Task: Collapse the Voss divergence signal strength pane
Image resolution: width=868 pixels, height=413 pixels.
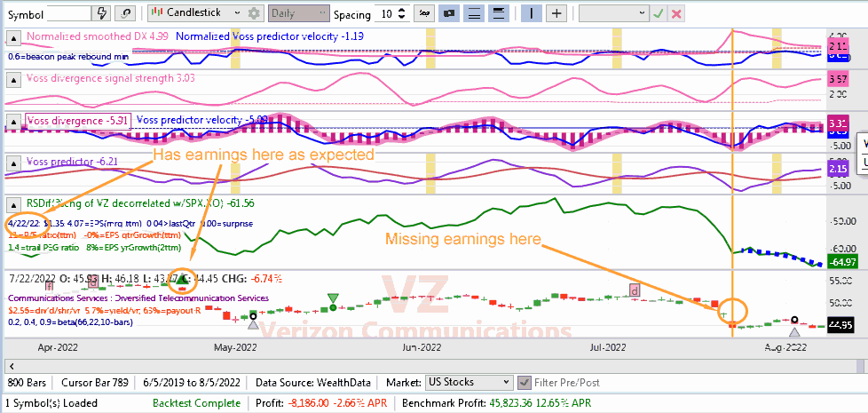Action: [13, 79]
